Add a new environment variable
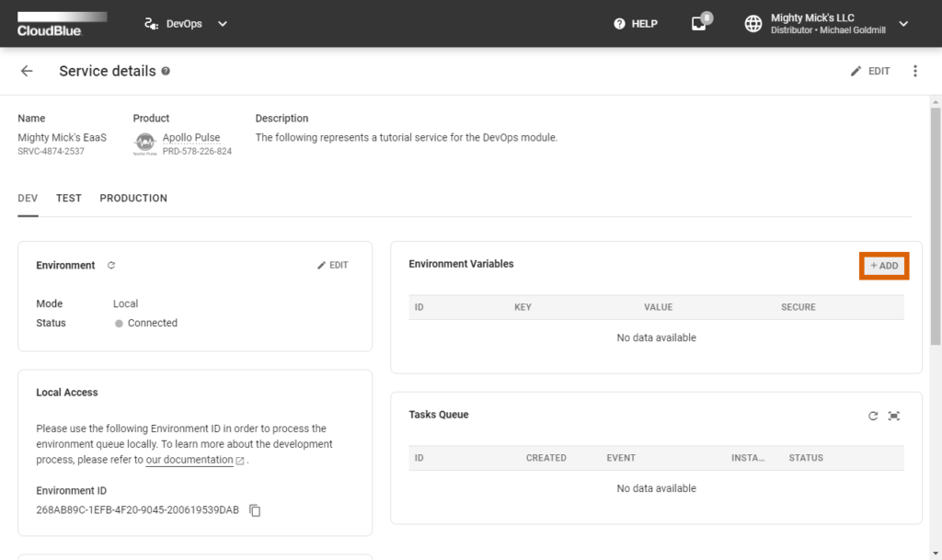The height and width of the screenshot is (560, 942). pos(884,266)
